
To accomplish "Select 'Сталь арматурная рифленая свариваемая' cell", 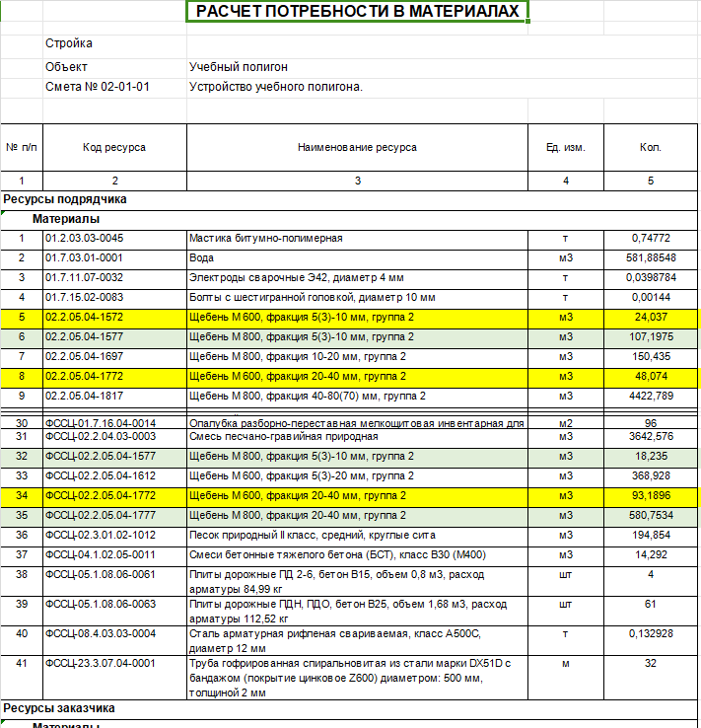I will (x=357, y=641).
